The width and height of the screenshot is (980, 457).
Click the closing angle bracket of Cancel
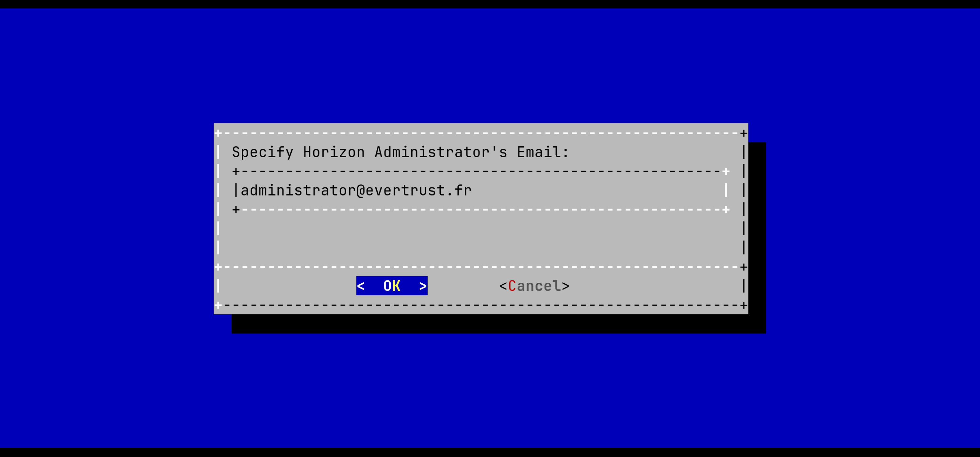point(565,286)
